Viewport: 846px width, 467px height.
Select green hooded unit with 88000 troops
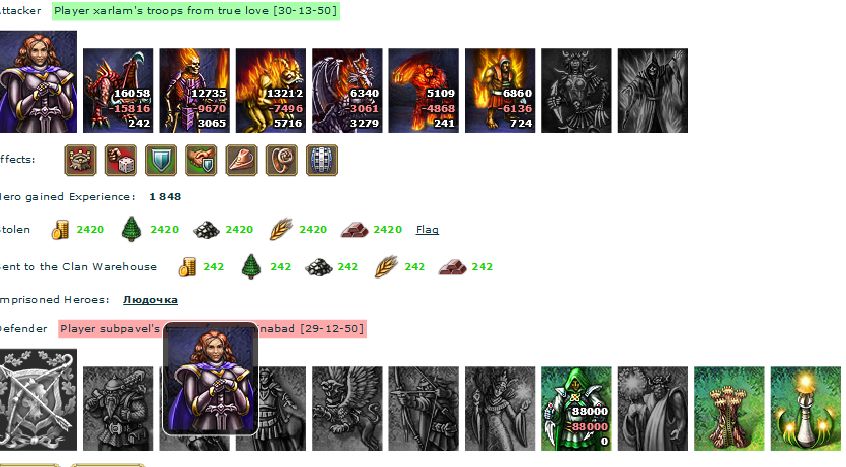576,408
